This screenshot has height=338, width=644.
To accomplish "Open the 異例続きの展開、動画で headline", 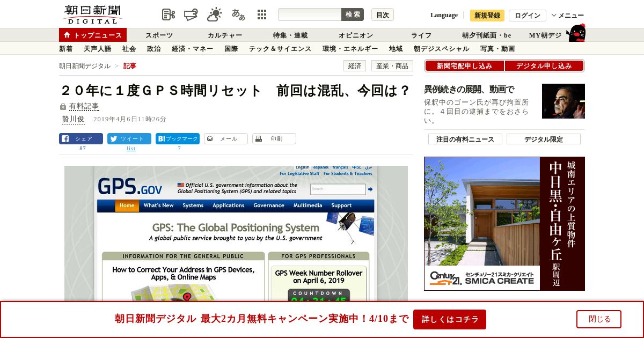I will tap(469, 90).
